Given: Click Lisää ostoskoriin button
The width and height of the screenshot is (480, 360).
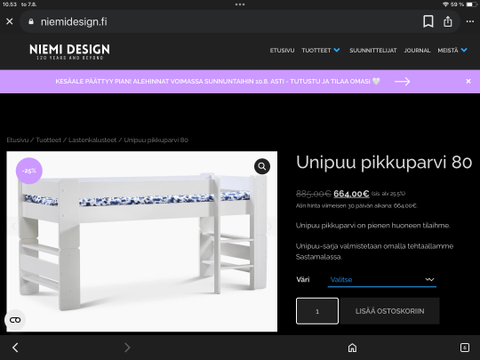Looking at the screenshot, I should coord(390,311).
